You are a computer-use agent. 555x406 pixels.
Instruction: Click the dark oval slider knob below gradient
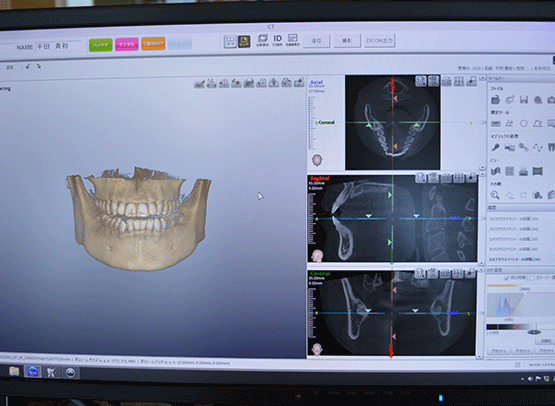click(534, 332)
